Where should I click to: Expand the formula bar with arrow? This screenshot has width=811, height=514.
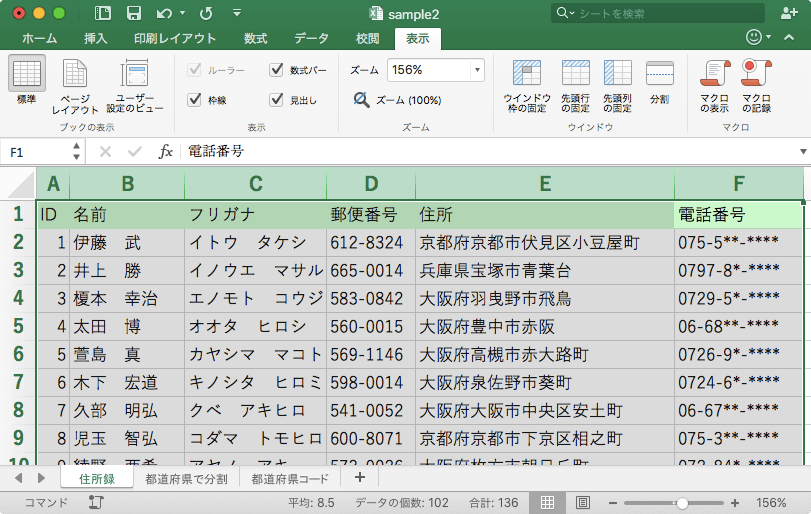(x=803, y=152)
